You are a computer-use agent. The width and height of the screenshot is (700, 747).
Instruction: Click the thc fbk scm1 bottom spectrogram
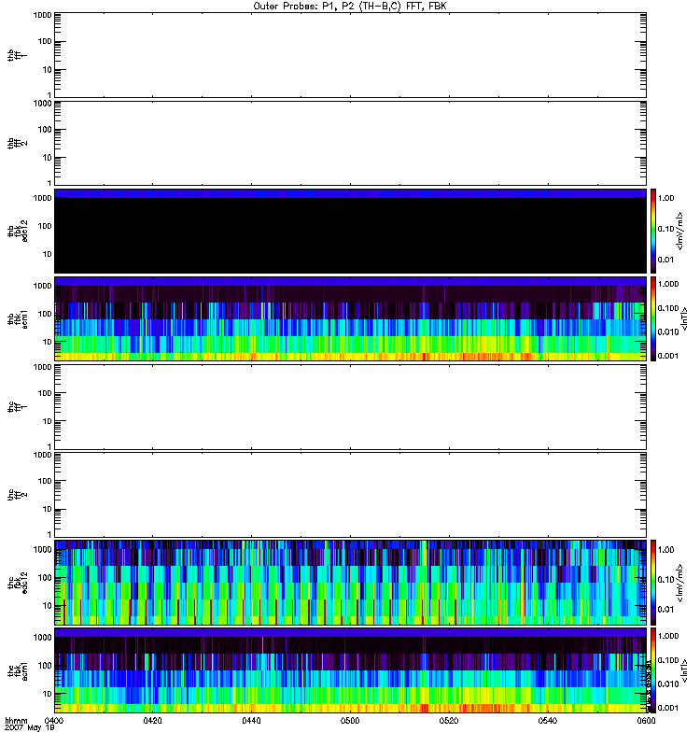coord(350,669)
